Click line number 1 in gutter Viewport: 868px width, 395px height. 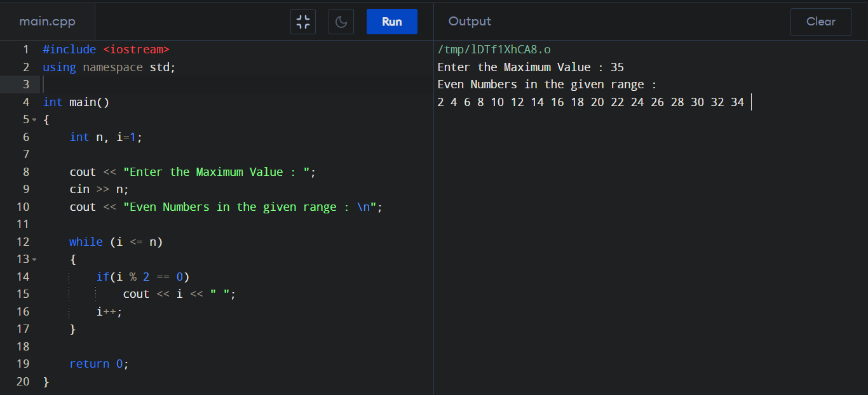(x=25, y=50)
